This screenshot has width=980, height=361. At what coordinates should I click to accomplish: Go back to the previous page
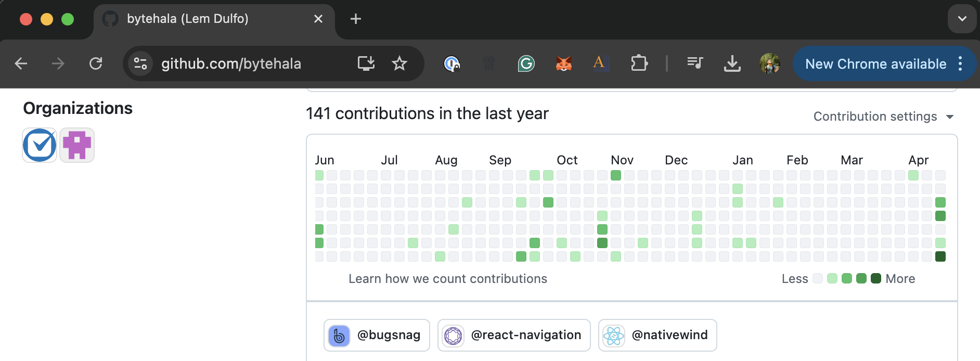click(21, 63)
